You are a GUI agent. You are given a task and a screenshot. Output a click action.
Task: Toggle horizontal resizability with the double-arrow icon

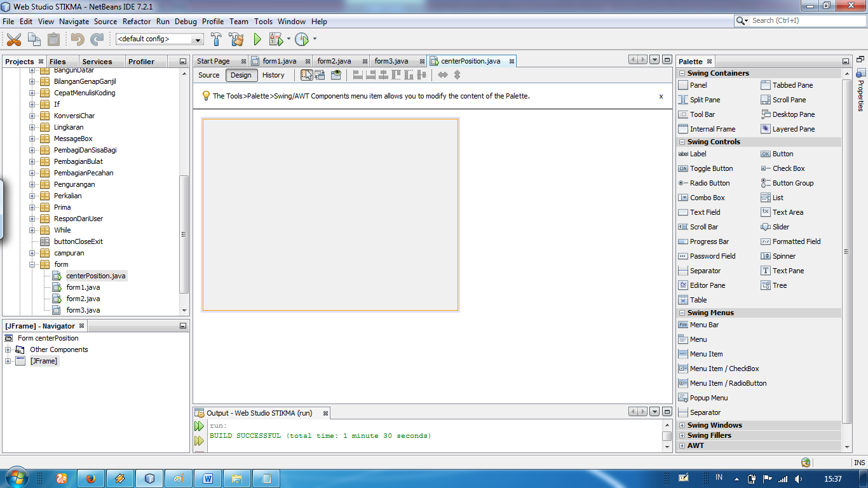click(443, 75)
